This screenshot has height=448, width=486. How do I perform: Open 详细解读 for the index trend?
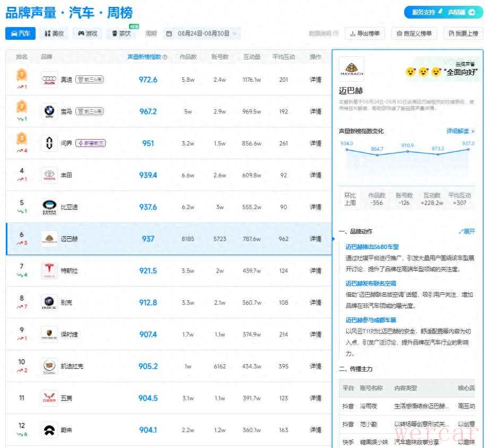click(460, 131)
